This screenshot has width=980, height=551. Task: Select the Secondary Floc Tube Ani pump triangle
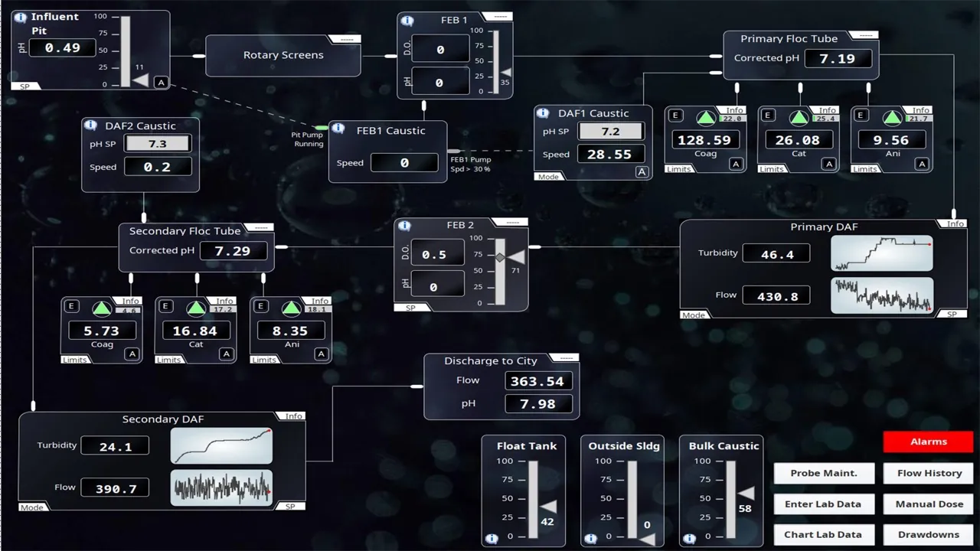point(292,308)
